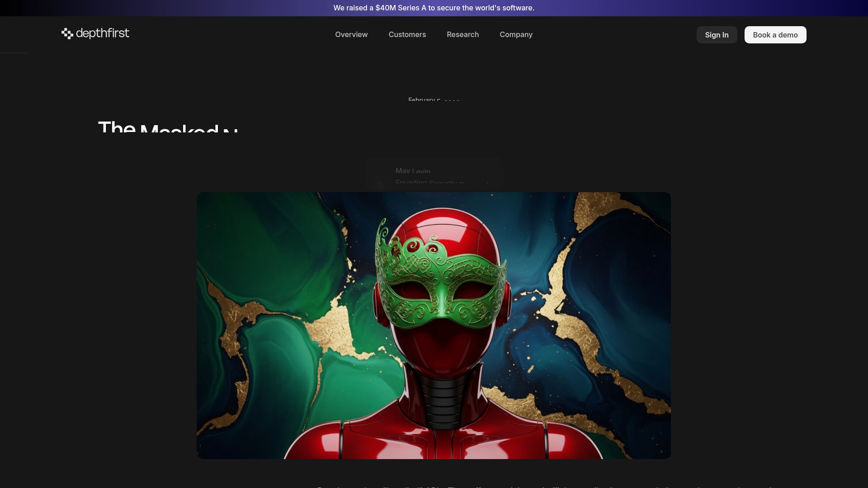The image size is (868, 488).
Task: Open the Research menu item
Action: pos(462,35)
